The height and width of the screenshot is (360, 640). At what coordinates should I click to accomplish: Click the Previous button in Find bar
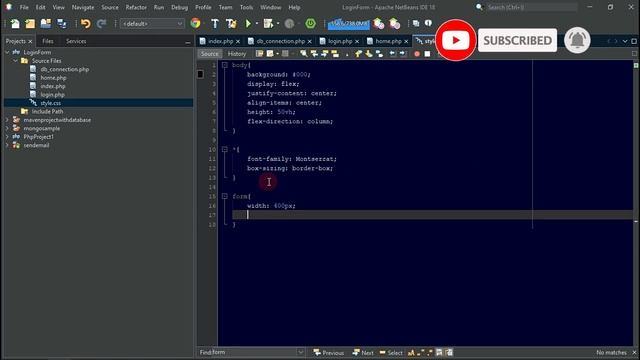click(x=329, y=353)
